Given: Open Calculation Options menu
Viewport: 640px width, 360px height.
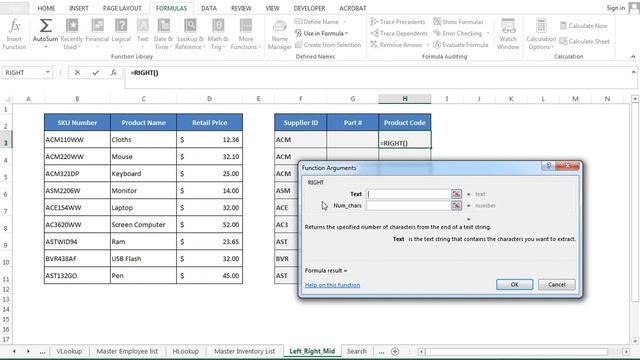Looking at the screenshot, I should 541,34.
